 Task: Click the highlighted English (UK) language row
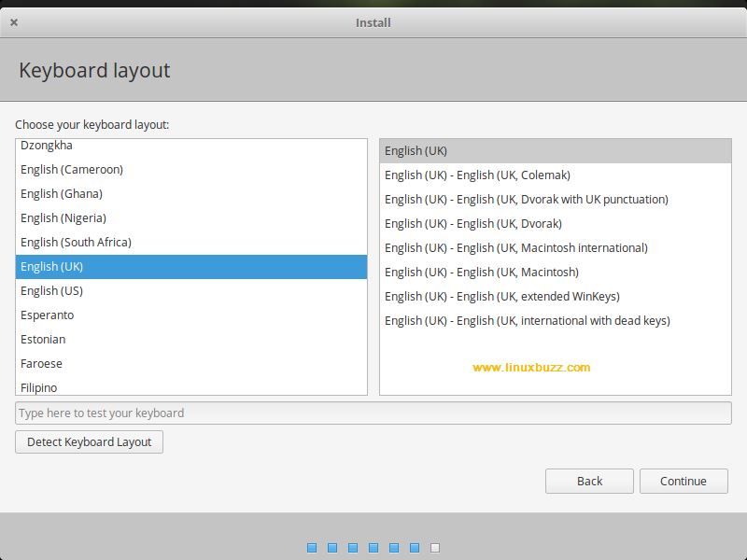pyautogui.click(x=191, y=267)
